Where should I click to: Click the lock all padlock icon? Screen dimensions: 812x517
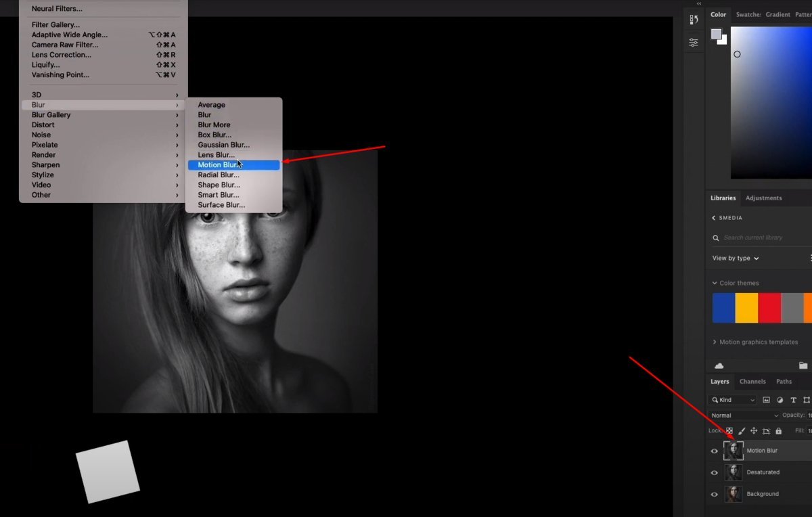[x=778, y=431]
